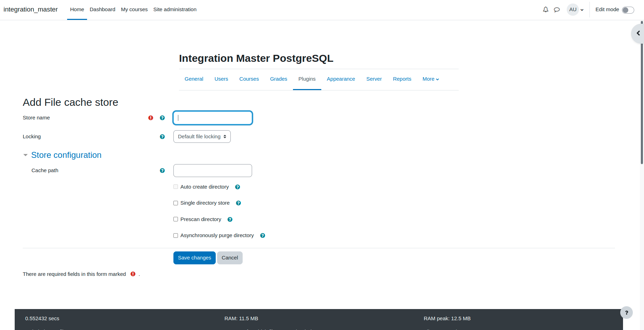
Task: Switch to the General tab
Action: click(x=194, y=79)
